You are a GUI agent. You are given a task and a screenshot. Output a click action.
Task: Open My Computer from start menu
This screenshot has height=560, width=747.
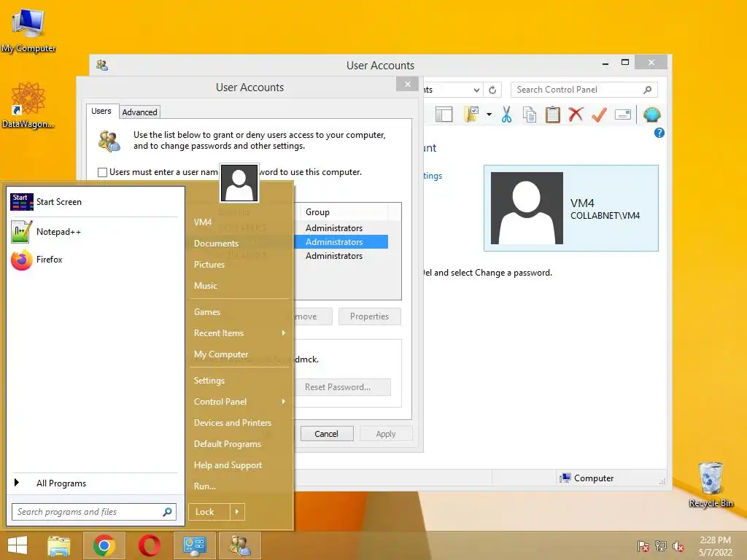tap(221, 354)
